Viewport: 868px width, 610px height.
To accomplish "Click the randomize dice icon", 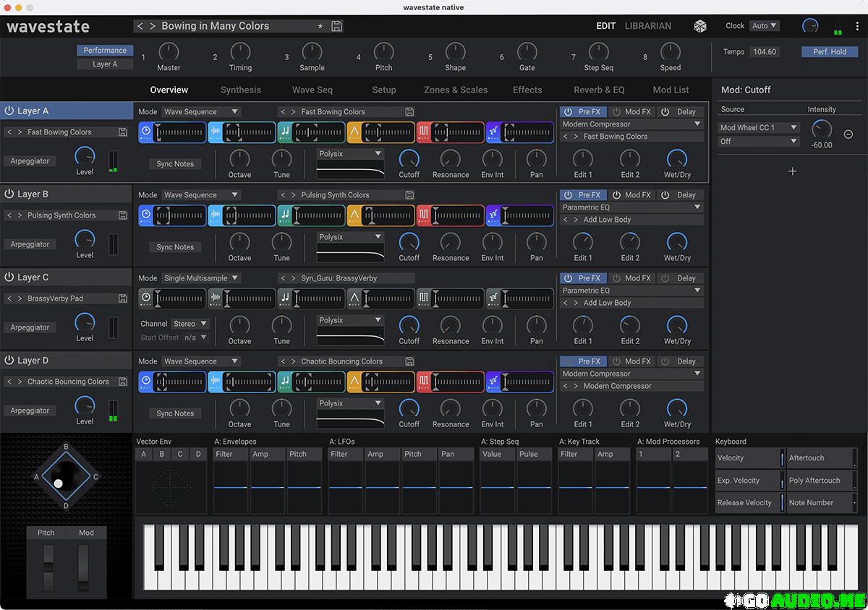I will tap(701, 26).
